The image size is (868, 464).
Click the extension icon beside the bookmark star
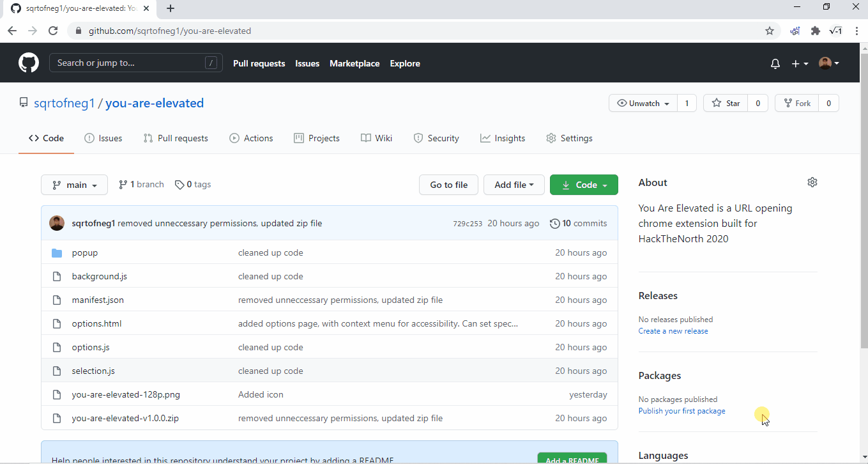point(795,31)
